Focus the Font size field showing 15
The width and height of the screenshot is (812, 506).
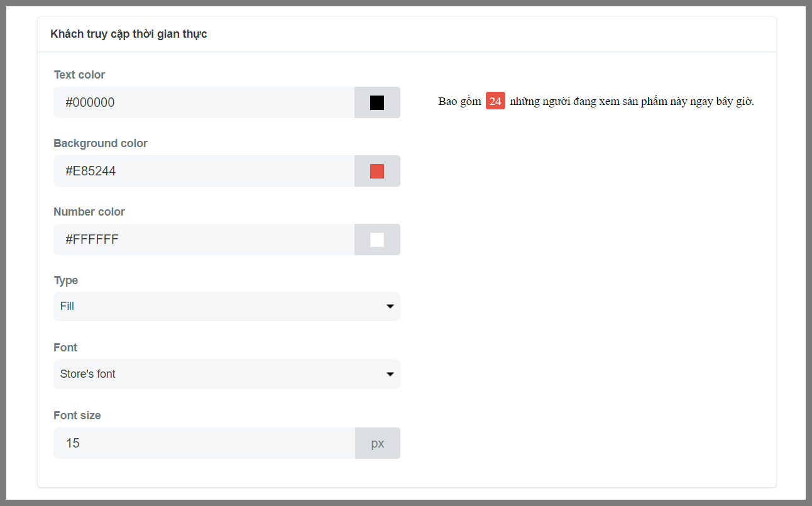(204, 443)
